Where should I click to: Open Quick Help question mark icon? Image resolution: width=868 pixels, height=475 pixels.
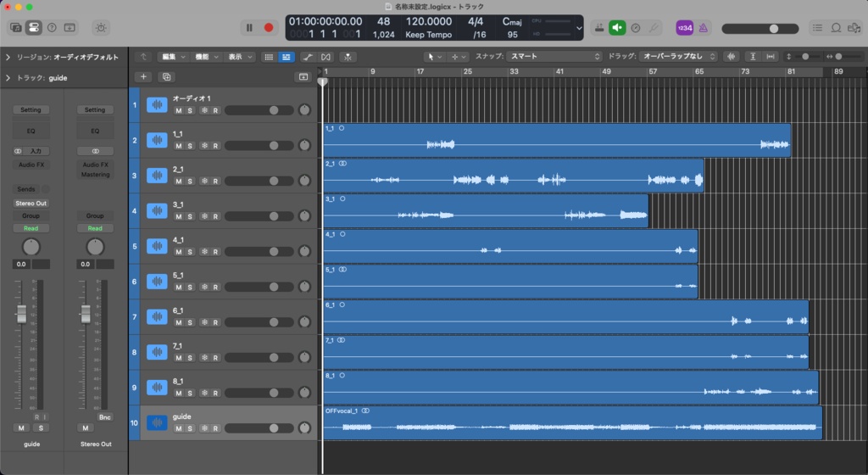tap(52, 27)
